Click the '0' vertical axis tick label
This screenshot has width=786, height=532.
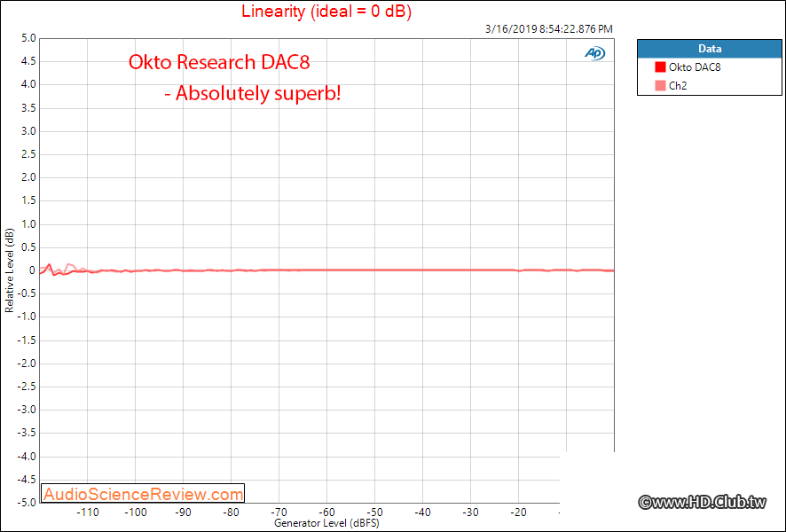coord(33,270)
